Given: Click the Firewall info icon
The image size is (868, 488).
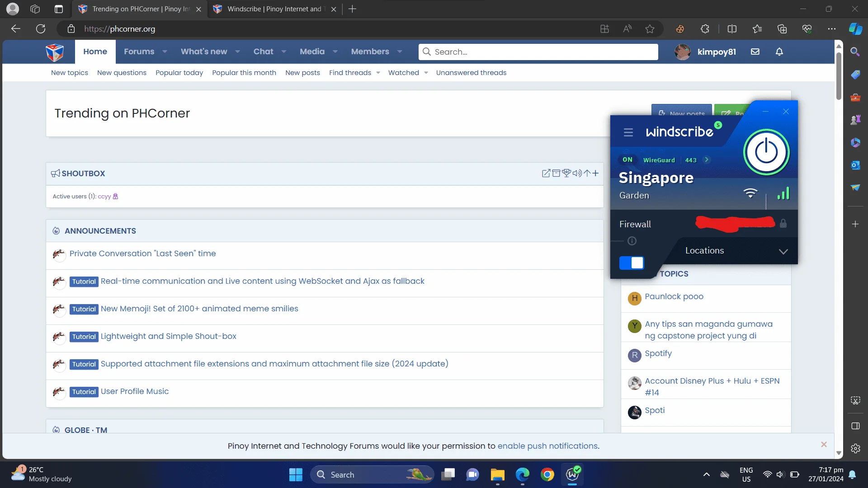Looking at the screenshot, I should tap(632, 241).
